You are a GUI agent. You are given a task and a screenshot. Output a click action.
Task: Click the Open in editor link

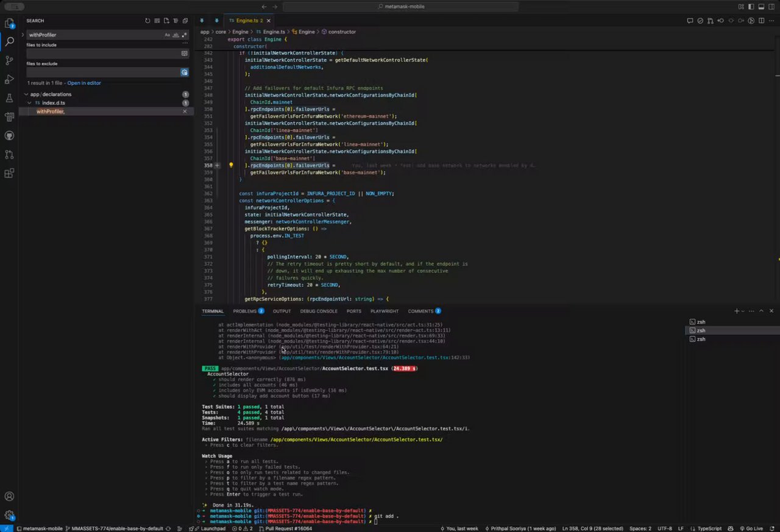[x=84, y=83]
